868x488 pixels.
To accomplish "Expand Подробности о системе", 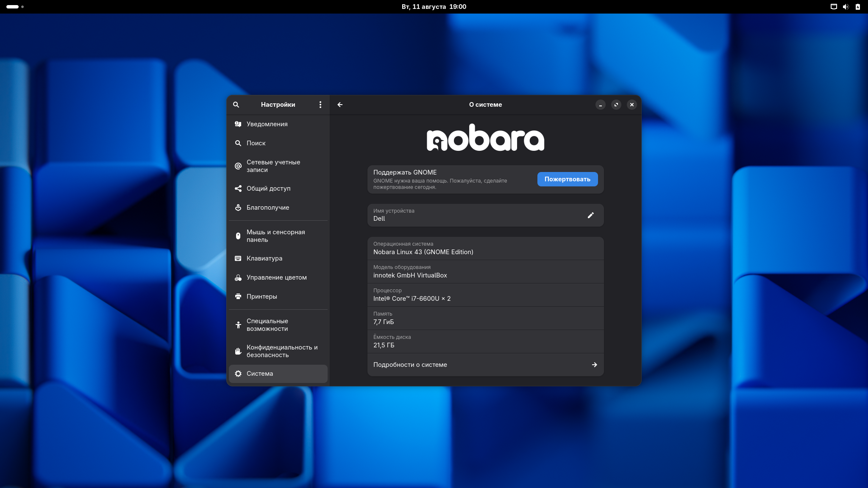I will (486, 365).
